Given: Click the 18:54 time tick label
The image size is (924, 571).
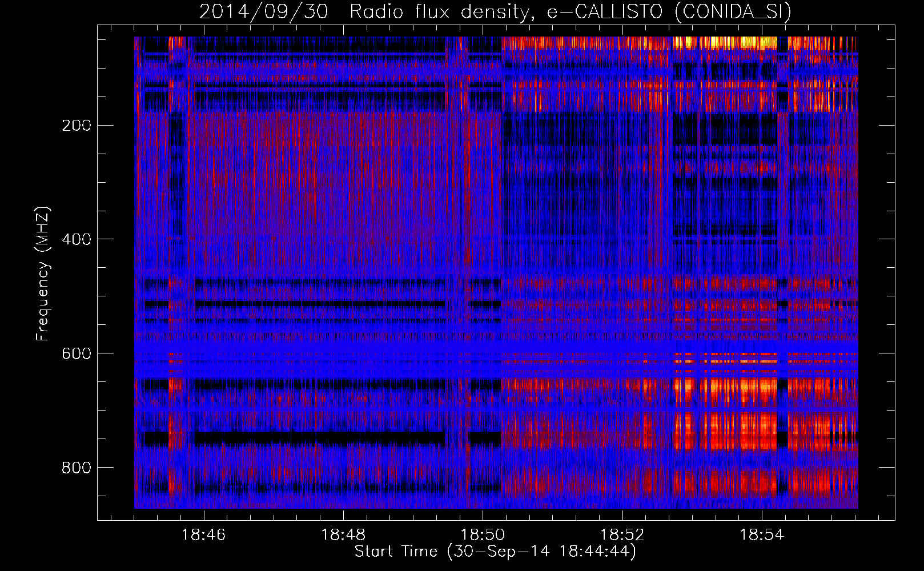Looking at the screenshot, I should [762, 535].
